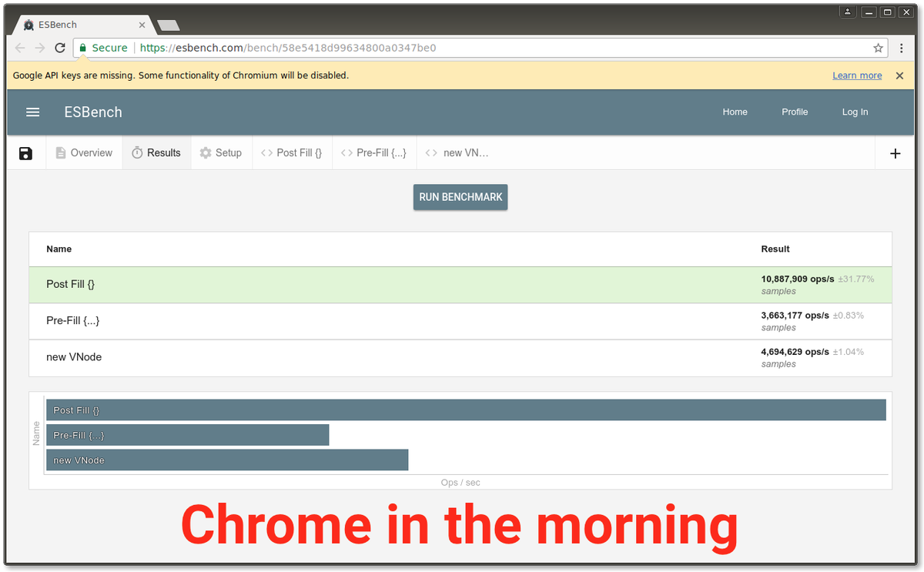Image resolution: width=924 pixels, height=572 pixels.
Task: Open the Pre-Fill {...} code tab
Action: coord(374,153)
